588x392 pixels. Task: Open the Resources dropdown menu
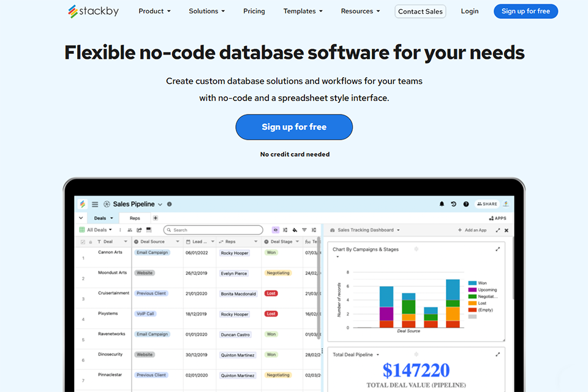[x=360, y=11]
